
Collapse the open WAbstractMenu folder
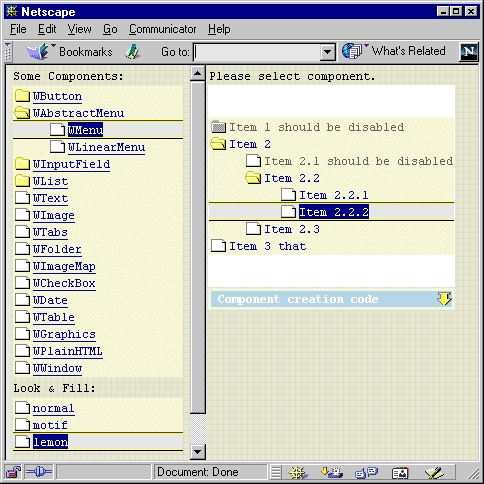tap(22, 113)
